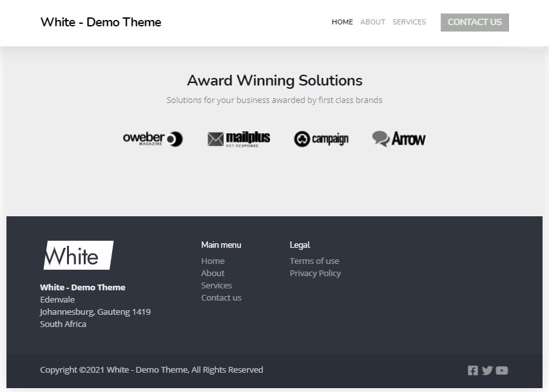Click the Copyright ©2021 notice text

pos(151,369)
